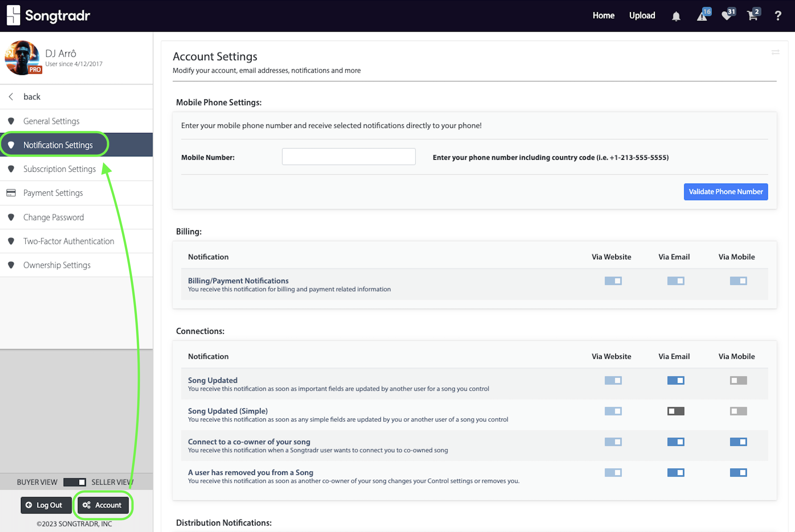Click Account Settings heading
795x532 pixels.
[215, 57]
